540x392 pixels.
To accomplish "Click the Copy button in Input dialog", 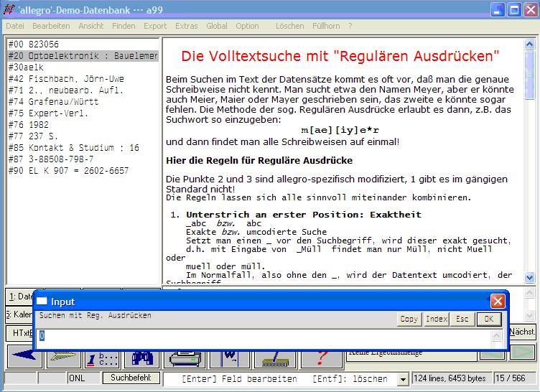I will (x=409, y=319).
